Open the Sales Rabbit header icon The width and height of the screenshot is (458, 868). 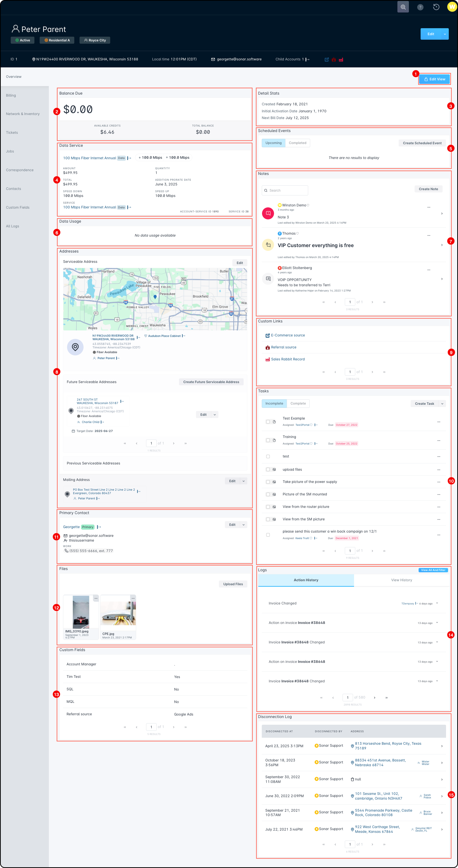pyautogui.click(x=341, y=60)
